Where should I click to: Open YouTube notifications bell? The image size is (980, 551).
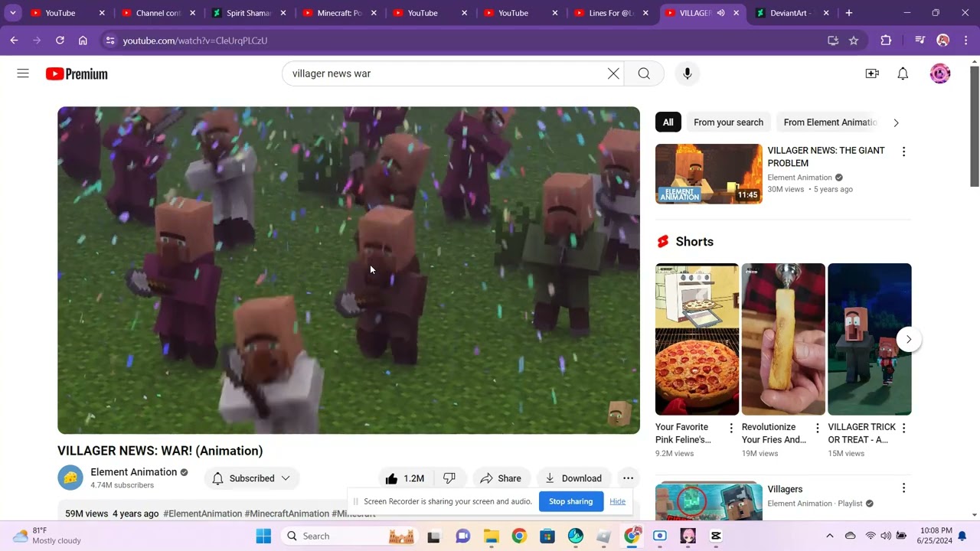[903, 73]
